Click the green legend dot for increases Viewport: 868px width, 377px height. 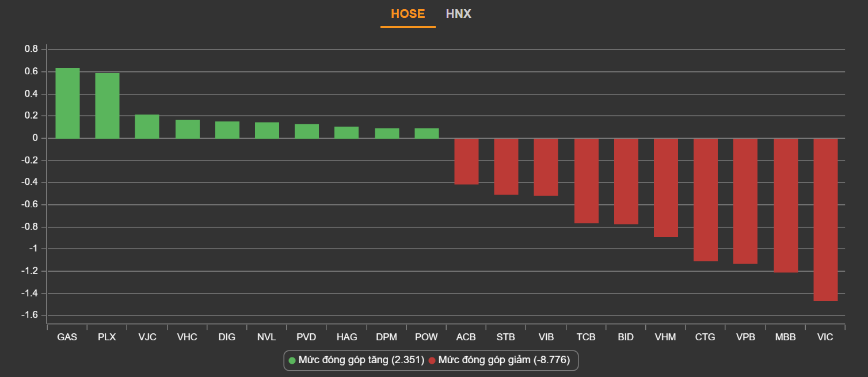click(x=292, y=360)
